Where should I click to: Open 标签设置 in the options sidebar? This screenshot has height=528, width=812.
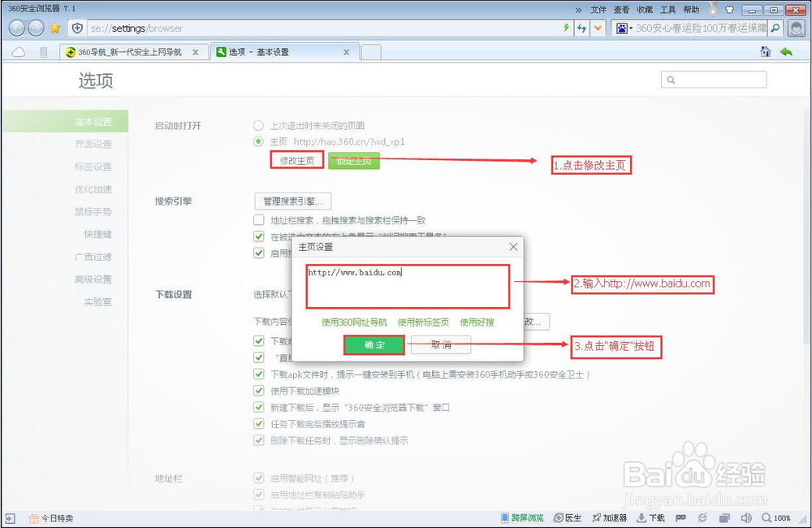93,167
